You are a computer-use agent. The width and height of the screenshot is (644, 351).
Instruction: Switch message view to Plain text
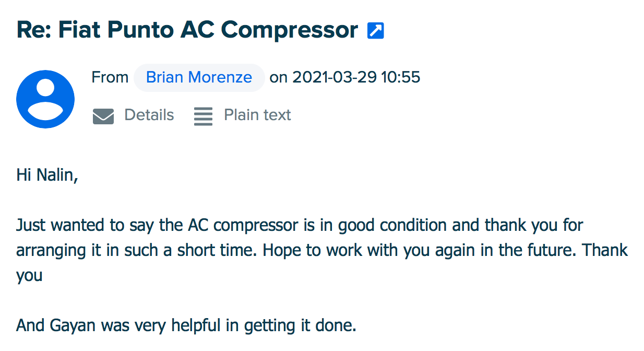click(x=257, y=115)
